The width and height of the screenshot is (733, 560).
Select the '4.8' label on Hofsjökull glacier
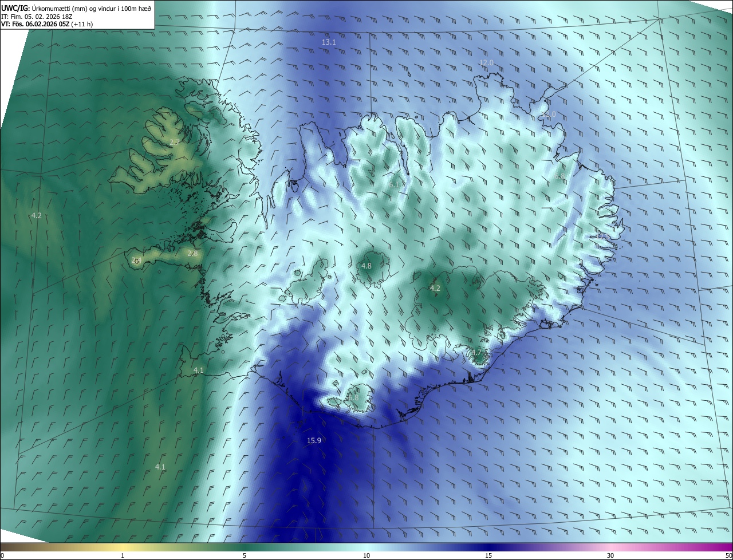[x=366, y=266]
